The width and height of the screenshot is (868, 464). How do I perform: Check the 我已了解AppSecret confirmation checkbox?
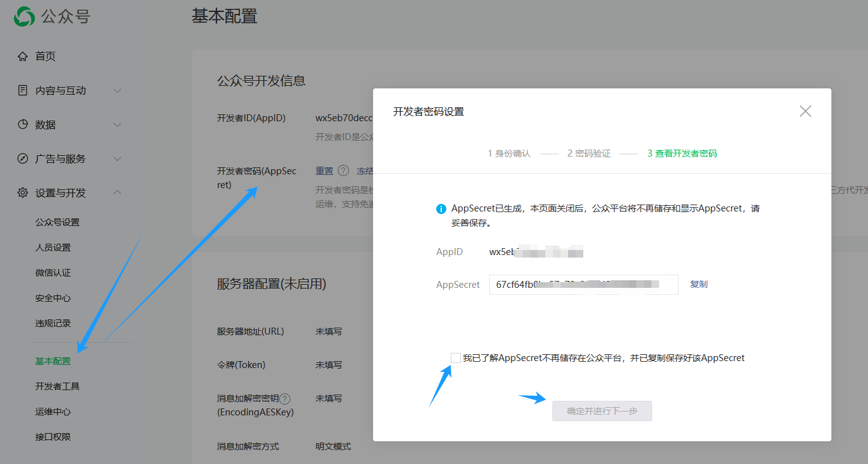click(x=456, y=358)
